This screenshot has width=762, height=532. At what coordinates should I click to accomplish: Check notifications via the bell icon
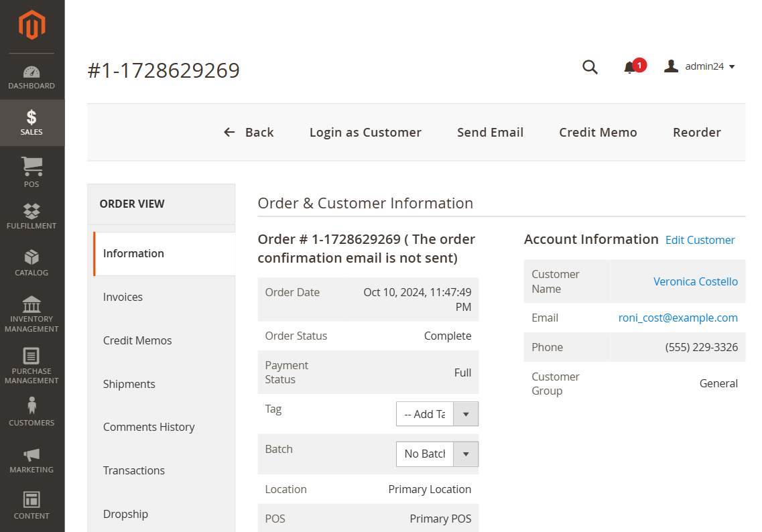(630, 67)
